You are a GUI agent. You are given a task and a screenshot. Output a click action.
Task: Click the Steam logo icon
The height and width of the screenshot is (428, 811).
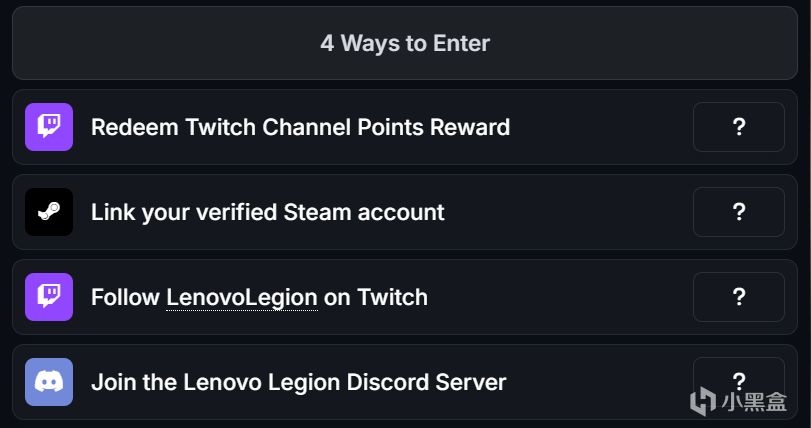click(x=49, y=212)
